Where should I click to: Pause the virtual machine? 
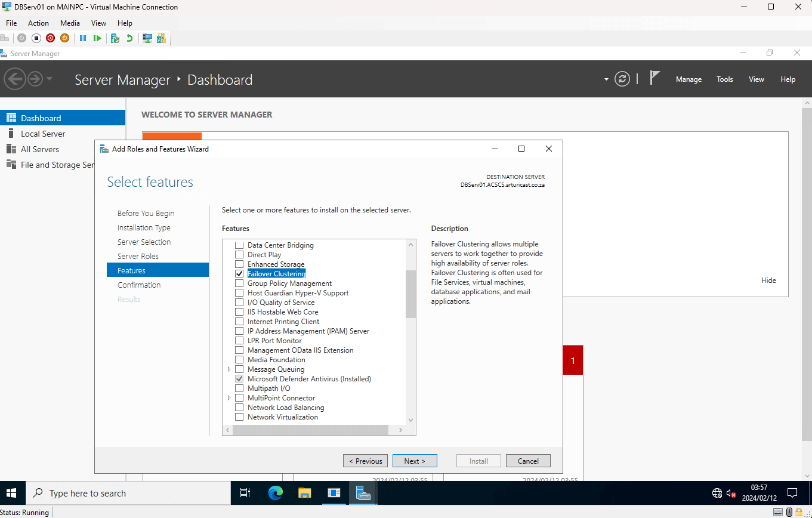pos(83,38)
